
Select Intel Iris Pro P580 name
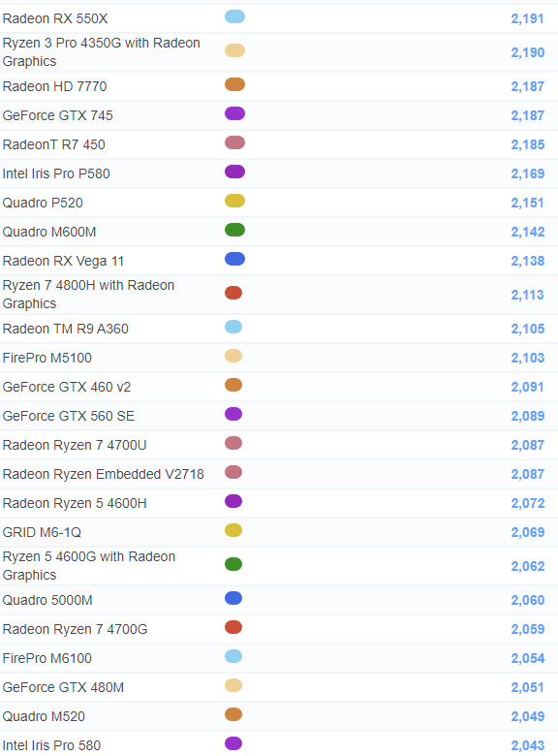[x=56, y=173]
